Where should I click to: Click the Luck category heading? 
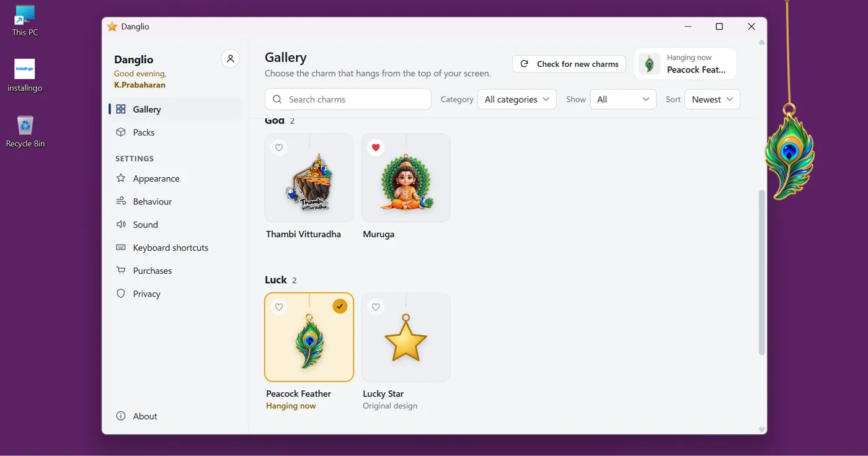[x=276, y=279]
